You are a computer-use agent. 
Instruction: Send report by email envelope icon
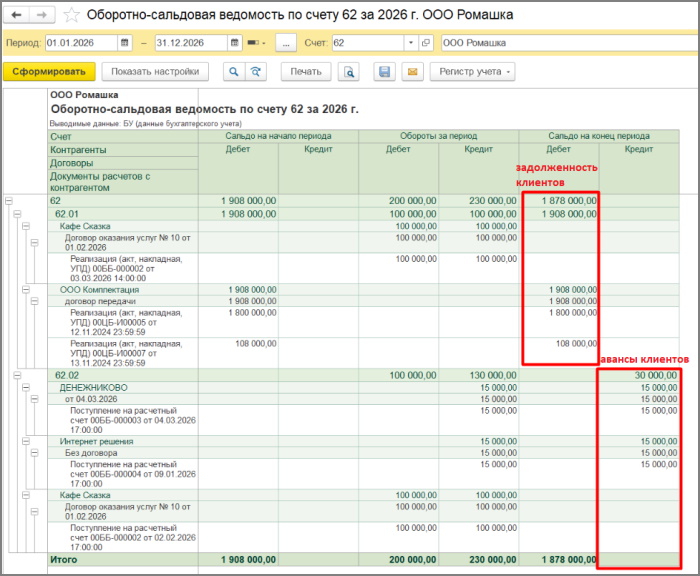coord(410,72)
